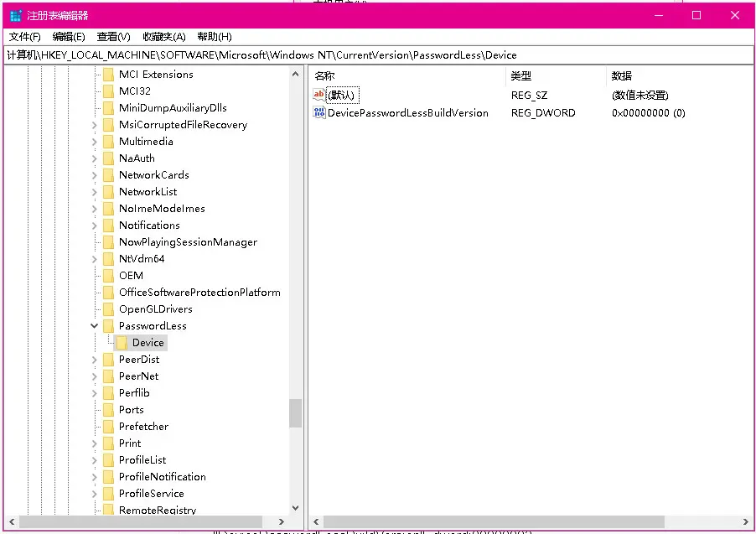Open the 编辑(E) menu
The width and height of the screenshot is (756, 534).
point(69,37)
